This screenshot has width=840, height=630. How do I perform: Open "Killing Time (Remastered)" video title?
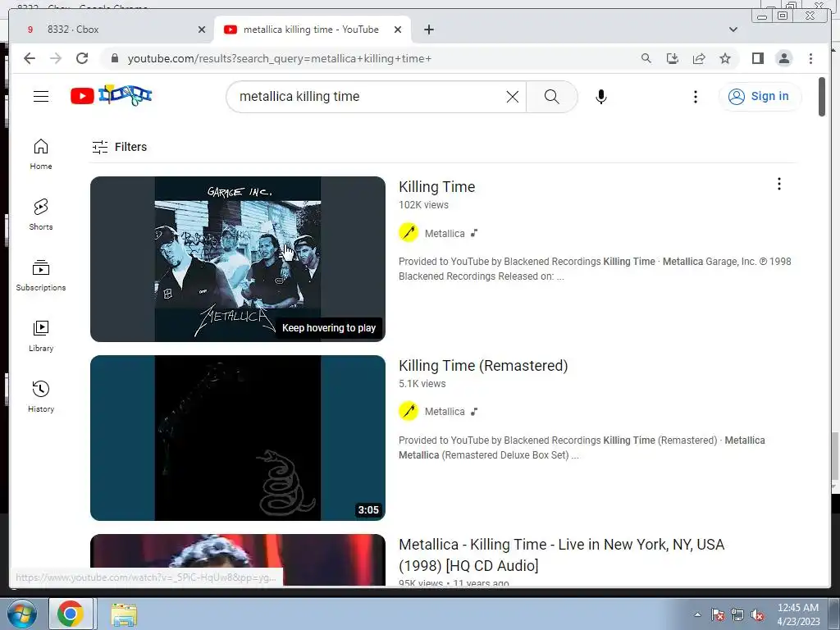pyautogui.click(x=483, y=365)
